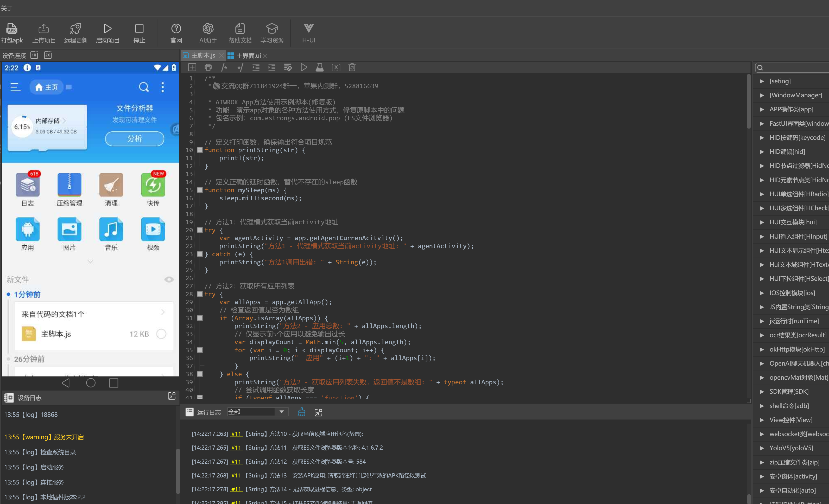The height and width of the screenshot is (504, 829).
Task: Click the 远程更新 rocket icon
Action: pos(75,29)
